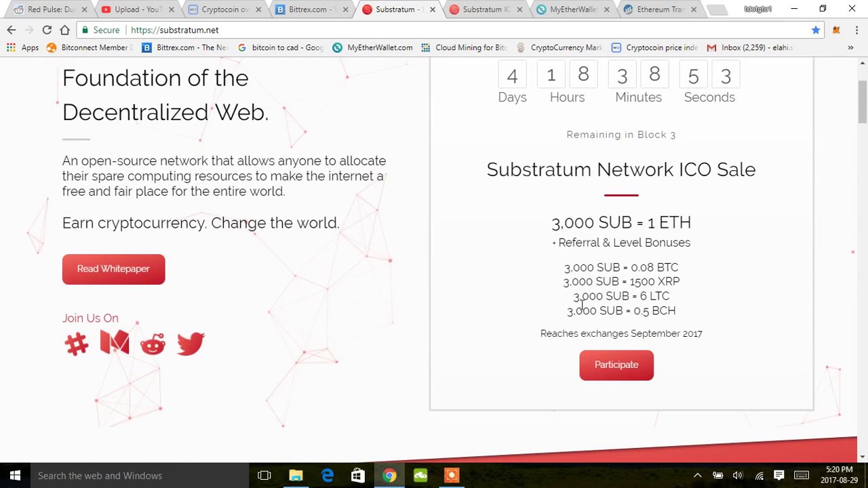Open the Cloud Mining for Bitcoin bookmark
This screenshot has height=488, width=868.
(464, 47)
